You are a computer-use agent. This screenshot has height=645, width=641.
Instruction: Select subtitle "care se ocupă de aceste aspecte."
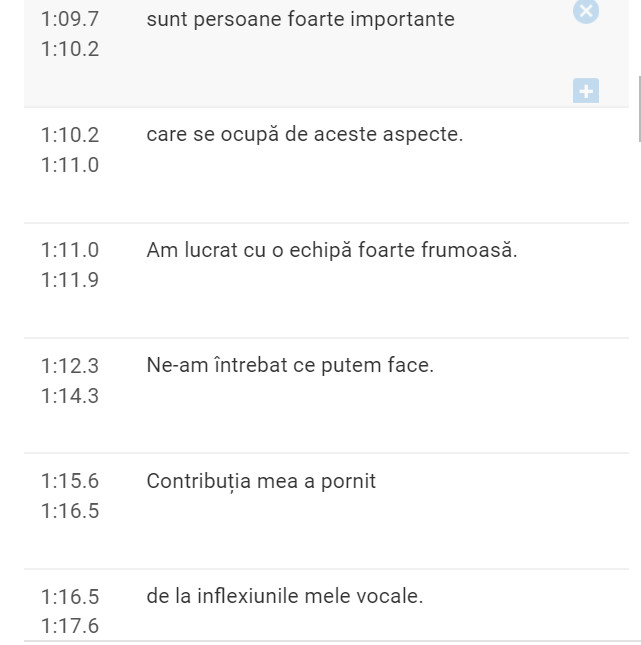pos(304,134)
